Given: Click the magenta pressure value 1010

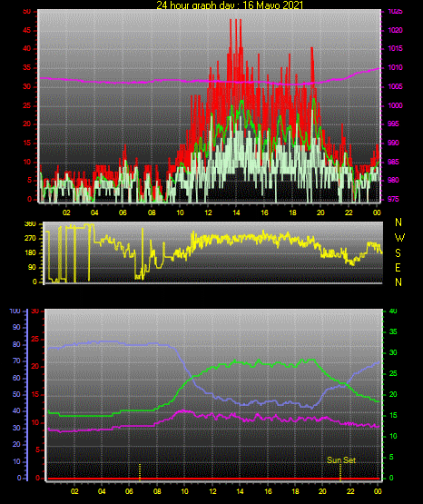Looking at the screenshot, I should 395,67.
